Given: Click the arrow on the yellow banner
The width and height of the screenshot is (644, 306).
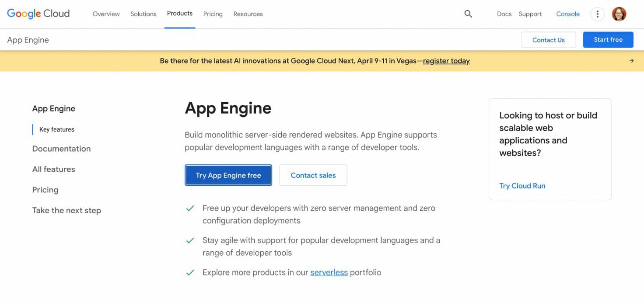Looking at the screenshot, I should tap(631, 61).
